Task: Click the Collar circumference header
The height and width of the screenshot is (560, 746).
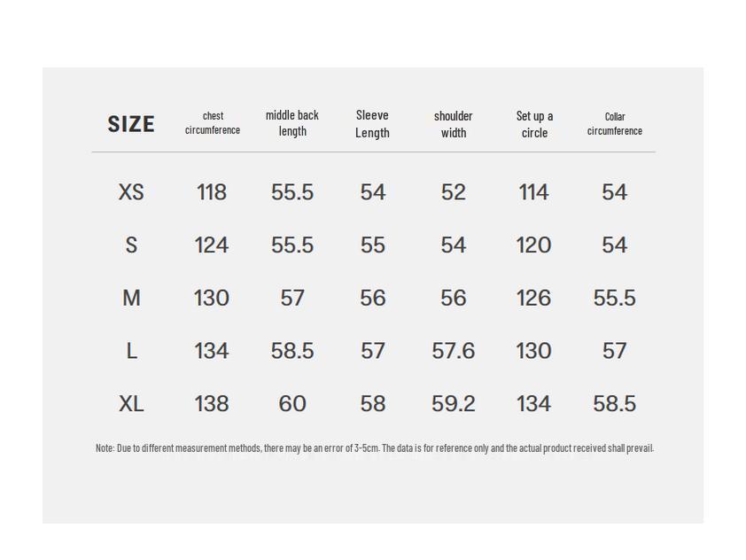Action: [x=615, y=123]
